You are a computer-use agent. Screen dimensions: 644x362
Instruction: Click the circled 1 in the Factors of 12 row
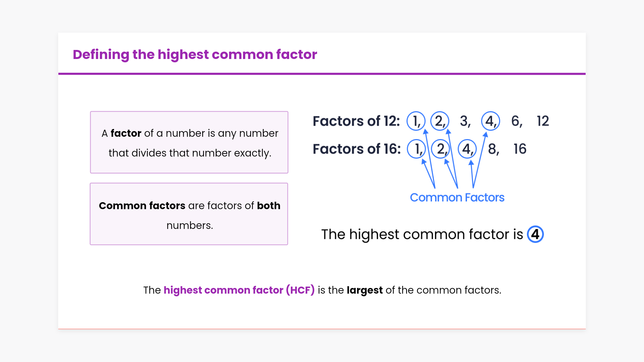(416, 121)
